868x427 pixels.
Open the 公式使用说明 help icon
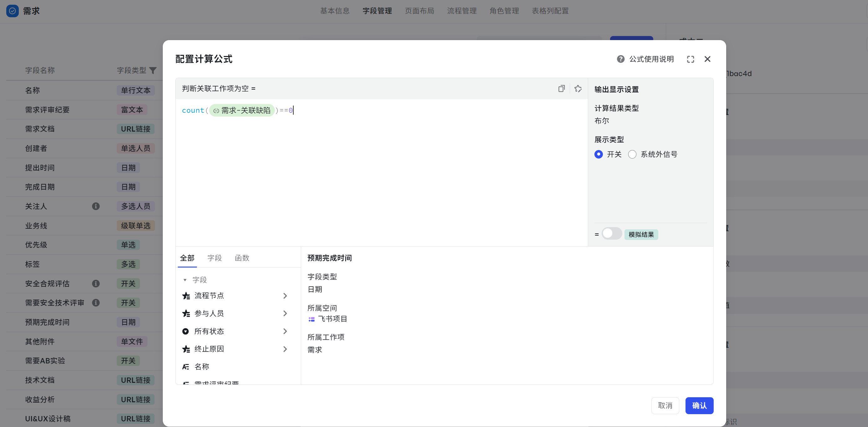(621, 59)
